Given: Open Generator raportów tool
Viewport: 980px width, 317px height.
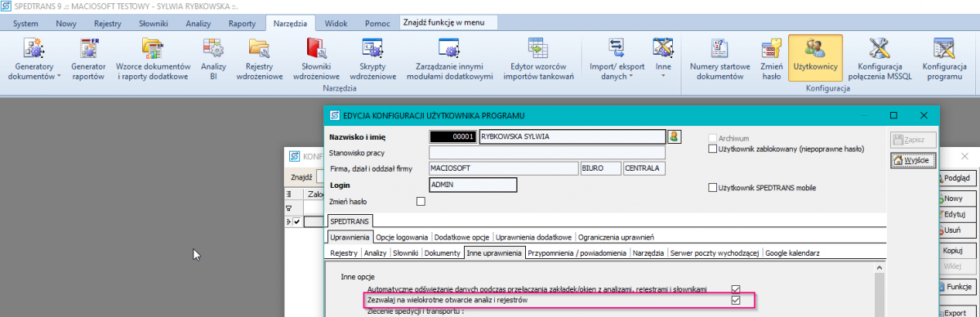Looking at the screenshot, I should [x=87, y=60].
